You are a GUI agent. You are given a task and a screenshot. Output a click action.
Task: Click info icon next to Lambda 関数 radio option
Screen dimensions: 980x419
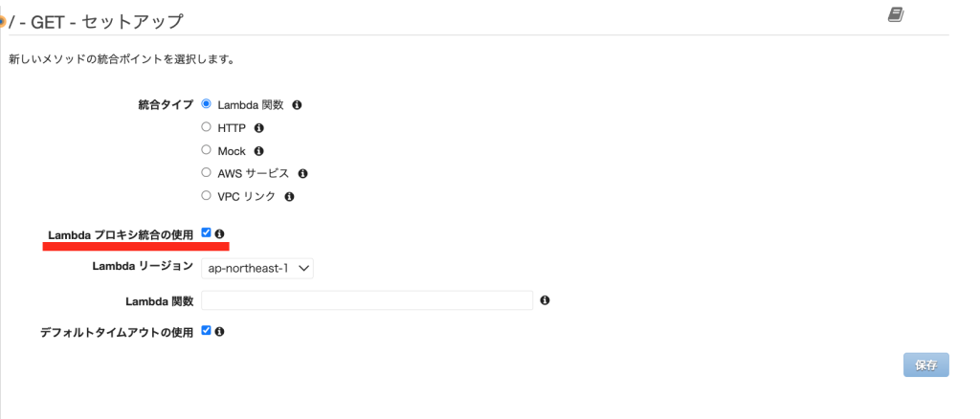click(297, 104)
